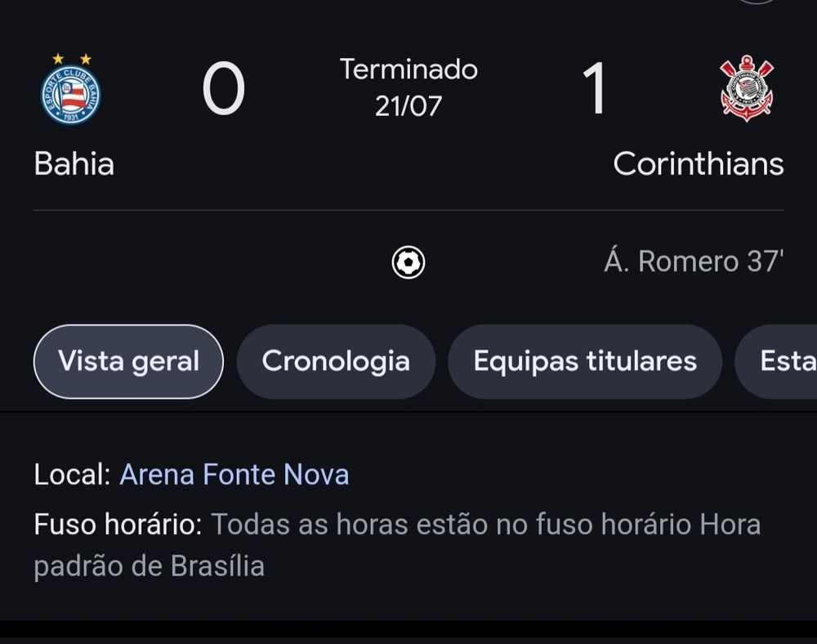
Task: Open the Cronologia tab
Action: (x=336, y=361)
